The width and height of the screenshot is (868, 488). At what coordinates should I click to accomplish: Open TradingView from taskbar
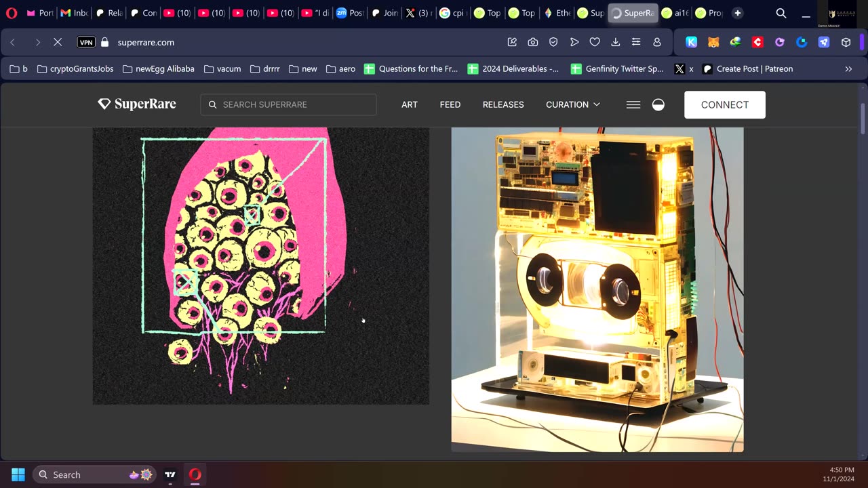tap(170, 474)
